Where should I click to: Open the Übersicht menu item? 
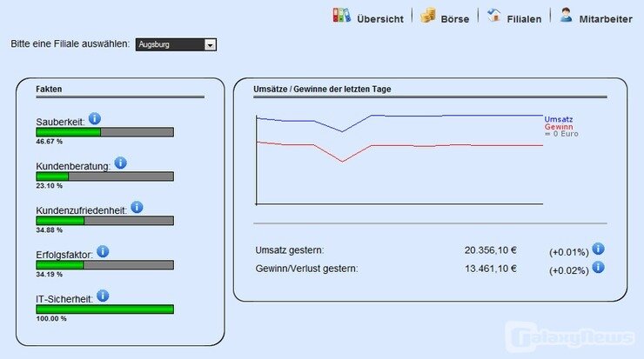pyautogui.click(x=380, y=19)
